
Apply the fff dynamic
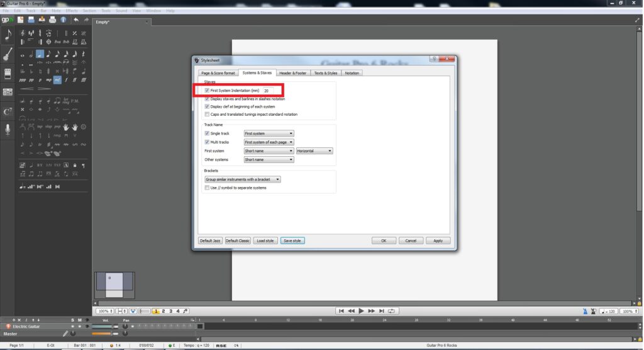[84, 80]
